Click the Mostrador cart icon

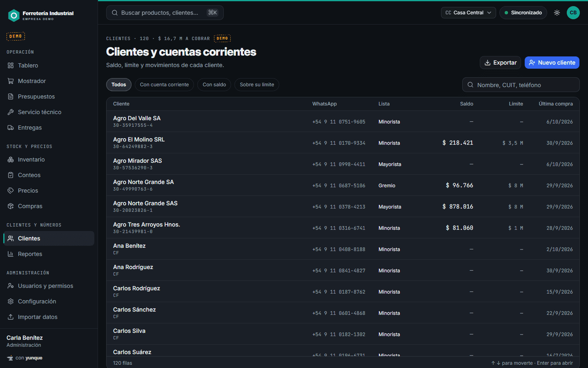[x=11, y=81]
